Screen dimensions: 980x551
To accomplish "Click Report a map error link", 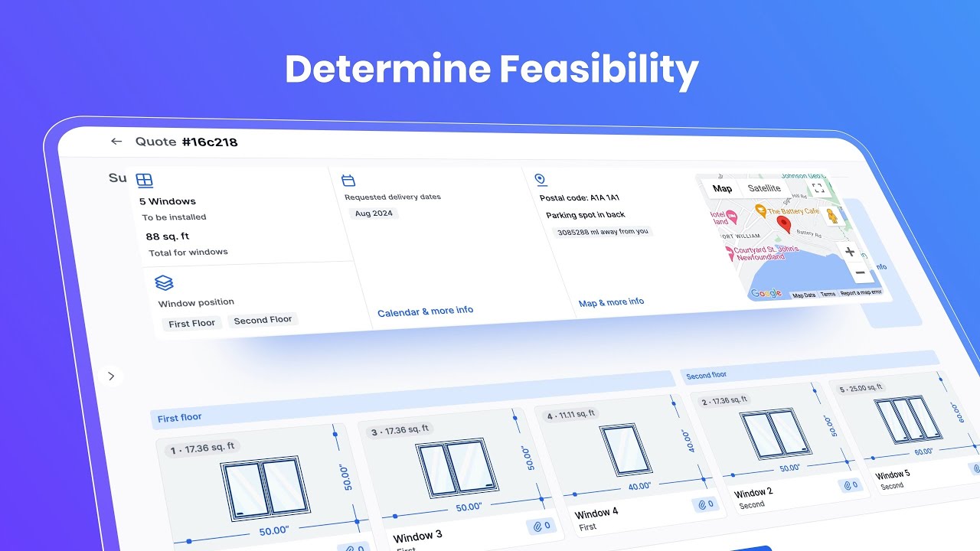I will [861, 292].
